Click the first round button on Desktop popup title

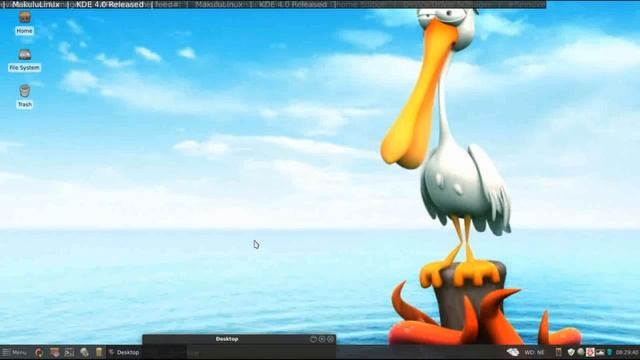click(x=313, y=339)
